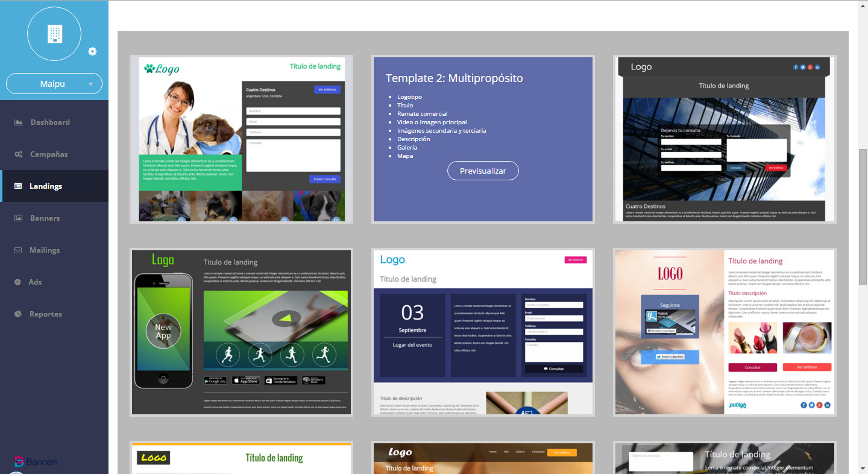The image size is (868, 474).
Task: Click Enviar Consulta in veterinary template
Action: pyautogui.click(x=325, y=179)
